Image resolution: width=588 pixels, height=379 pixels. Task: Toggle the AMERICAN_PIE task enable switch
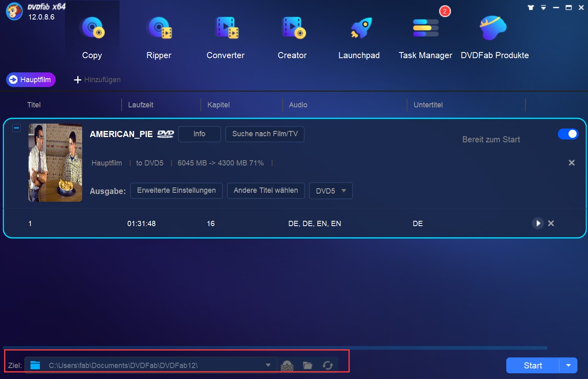[568, 134]
